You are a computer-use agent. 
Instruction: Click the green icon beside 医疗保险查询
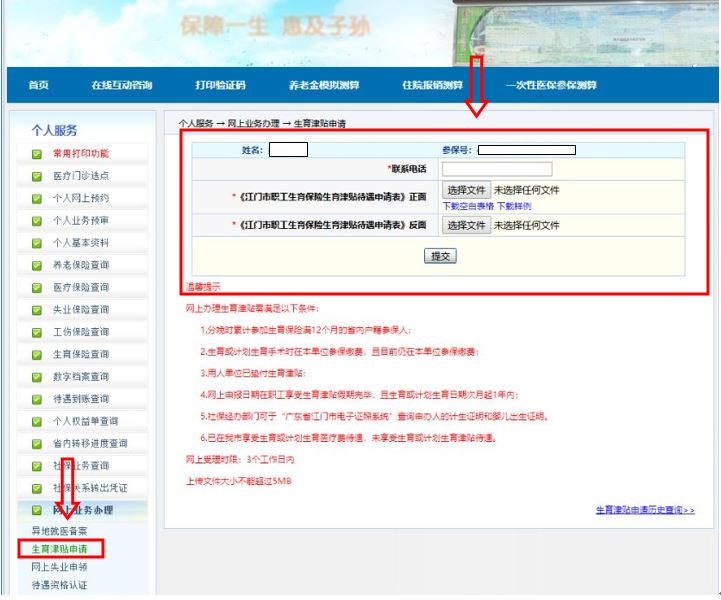[x=37, y=288]
